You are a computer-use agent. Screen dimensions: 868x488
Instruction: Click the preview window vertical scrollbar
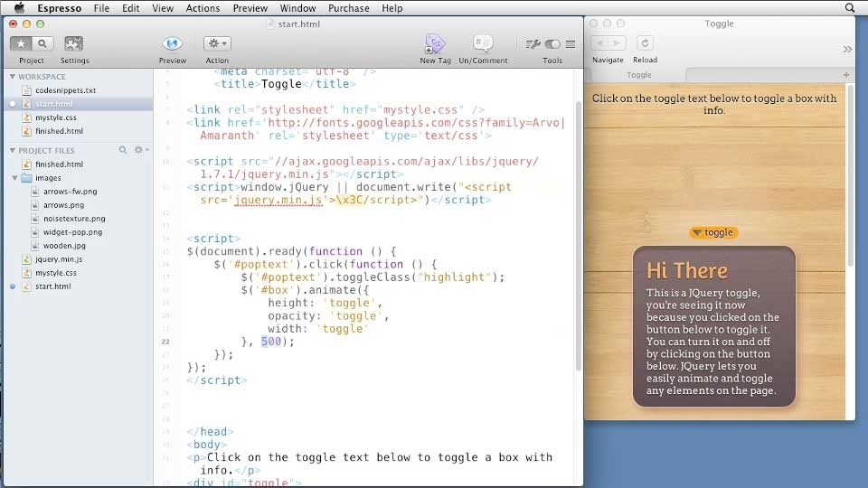coord(850,177)
